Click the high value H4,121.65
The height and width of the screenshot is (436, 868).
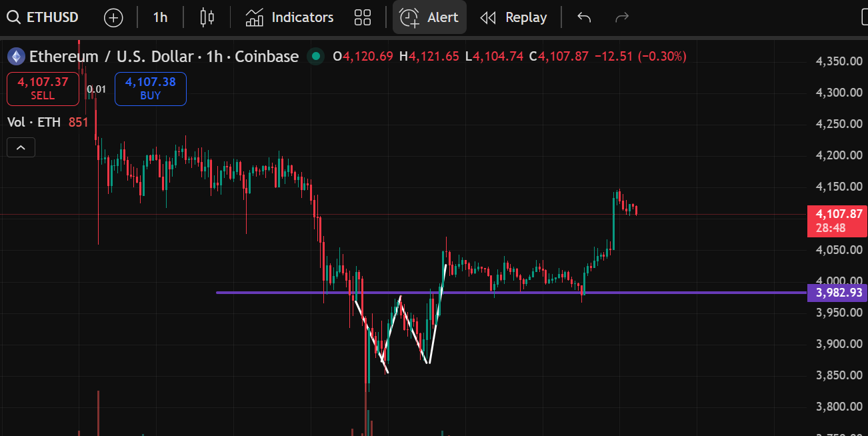[x=429, y=57]
